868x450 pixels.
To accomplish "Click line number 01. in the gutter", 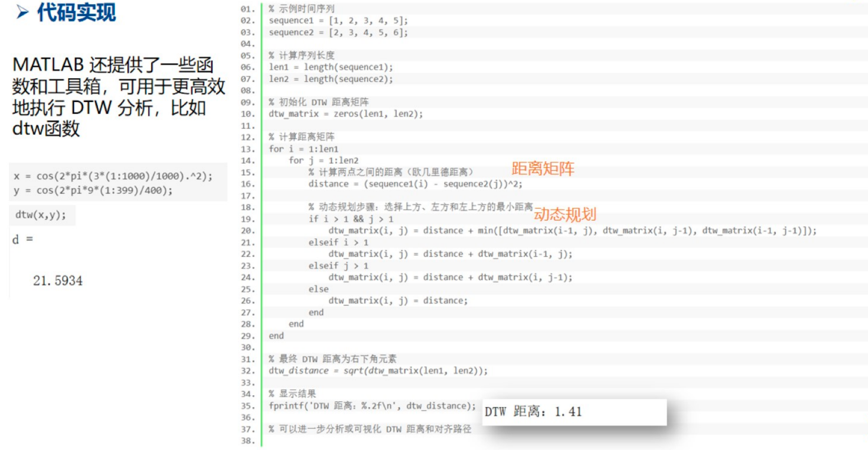I will coord(247,9).
